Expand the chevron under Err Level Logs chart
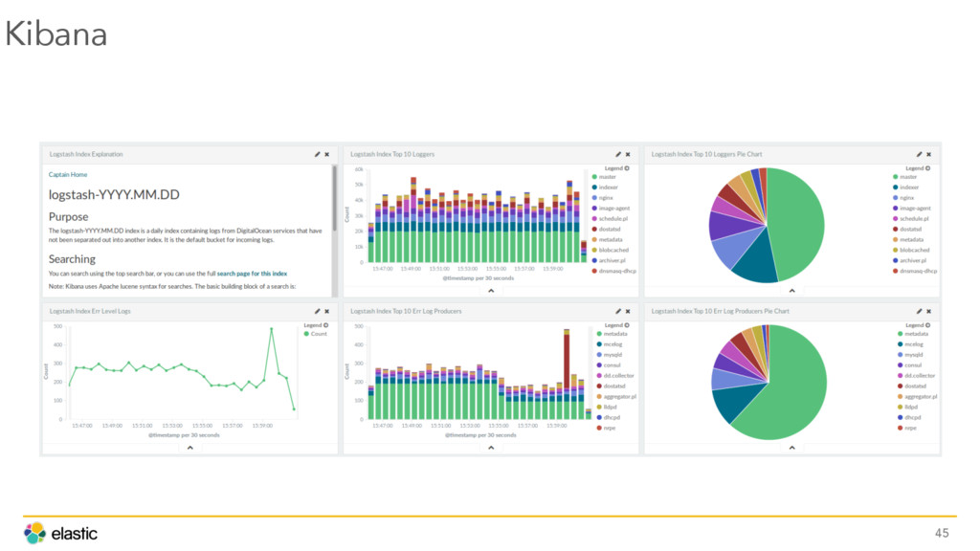This screenshot has width=980, height=551. point(190,448)
